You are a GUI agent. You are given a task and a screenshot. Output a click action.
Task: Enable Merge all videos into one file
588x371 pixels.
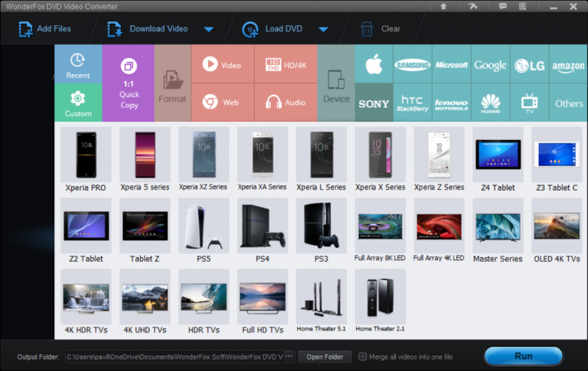click(362, 356)
